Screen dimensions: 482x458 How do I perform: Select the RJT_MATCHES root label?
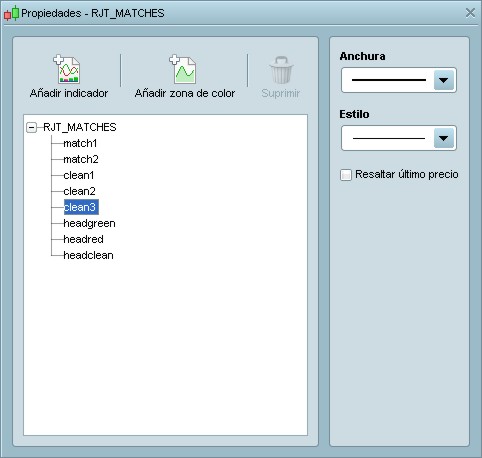click(80, 127)
